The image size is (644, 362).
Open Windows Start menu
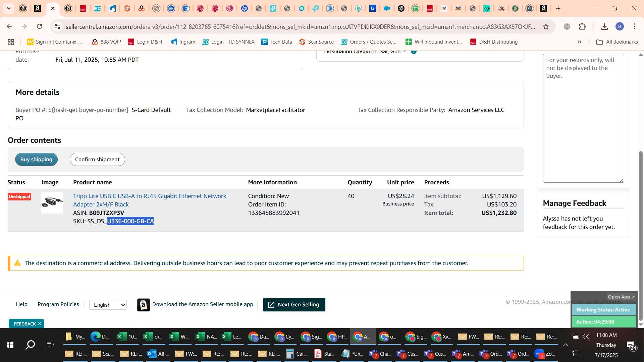coord(10,345)
